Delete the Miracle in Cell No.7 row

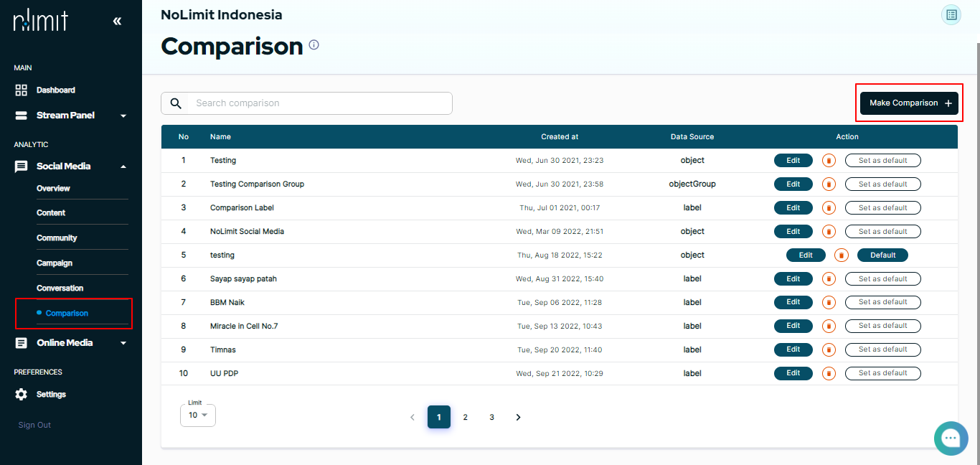pyautogui.click(x=829, y=326)
